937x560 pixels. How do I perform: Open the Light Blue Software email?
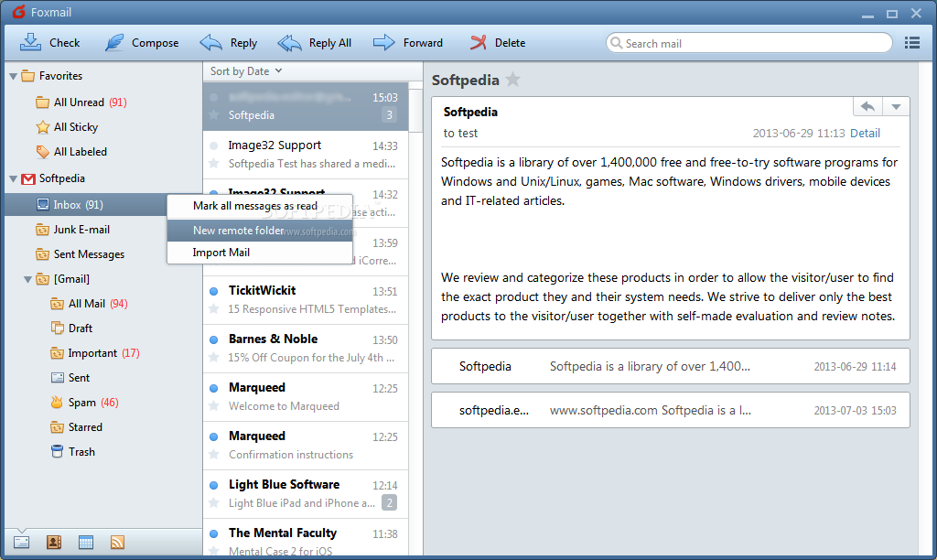[306, 494]
